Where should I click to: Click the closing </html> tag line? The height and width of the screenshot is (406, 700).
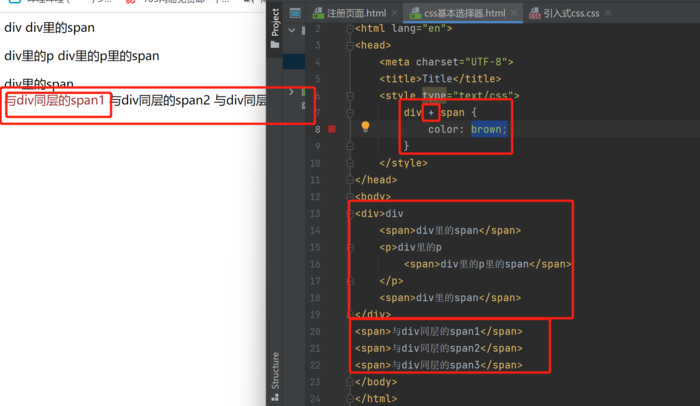(376, 399)
